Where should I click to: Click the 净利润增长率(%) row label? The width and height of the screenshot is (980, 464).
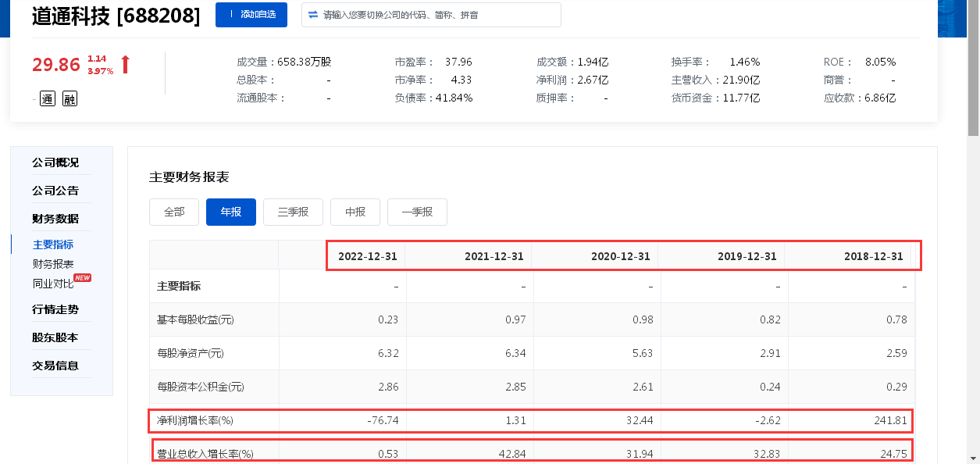pos(195,420)
